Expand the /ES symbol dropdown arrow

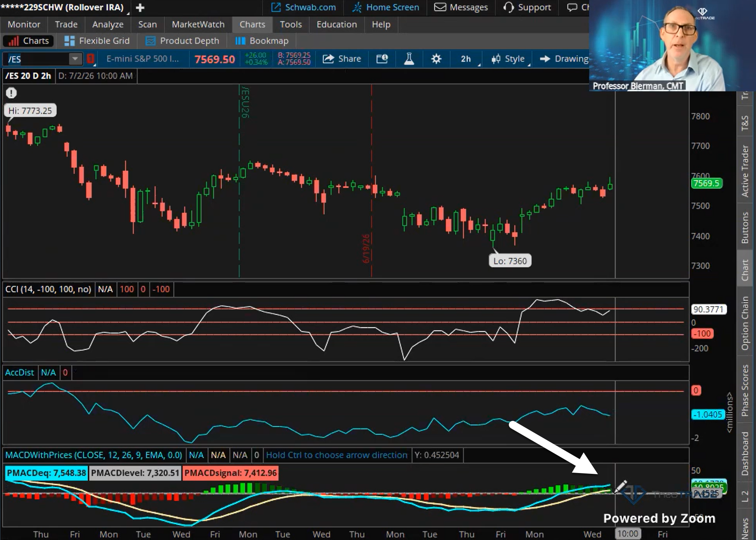[x=75, y=59]
